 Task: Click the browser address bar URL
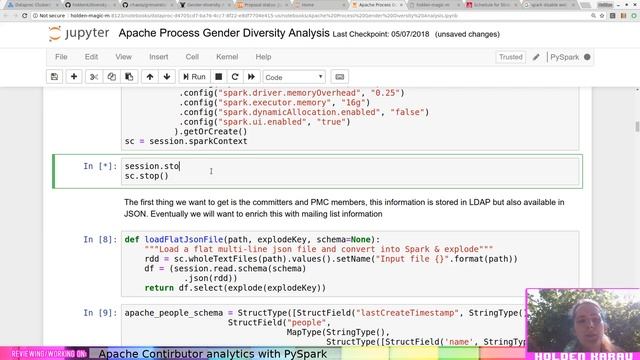pyautogui.click(x=264, y=16)
